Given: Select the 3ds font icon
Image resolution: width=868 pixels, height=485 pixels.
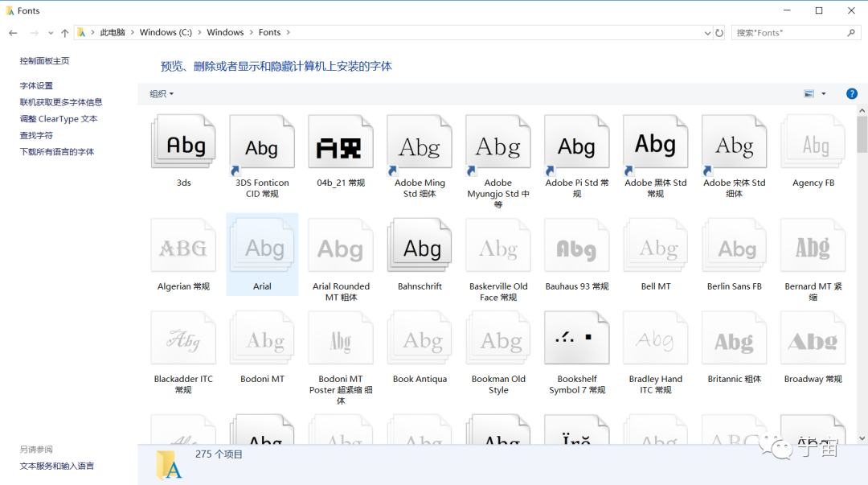Looking at the screenshot, I should [x=183, y=142].
